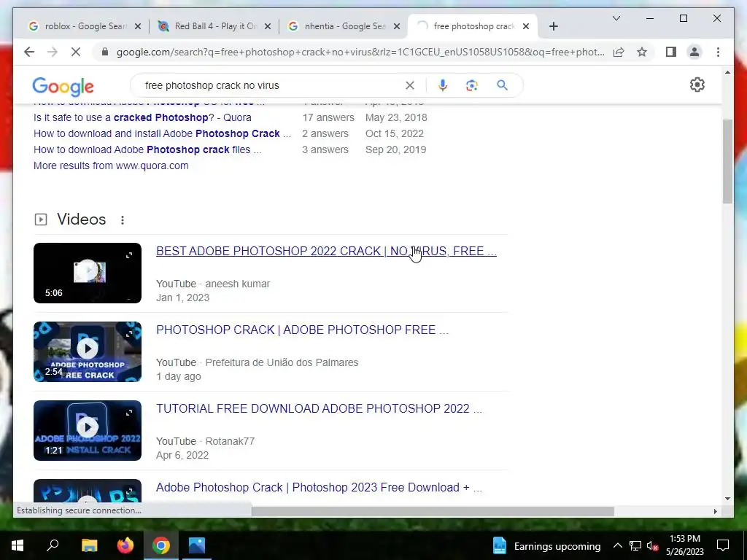Open the notification center

click(x=723, y=545)
